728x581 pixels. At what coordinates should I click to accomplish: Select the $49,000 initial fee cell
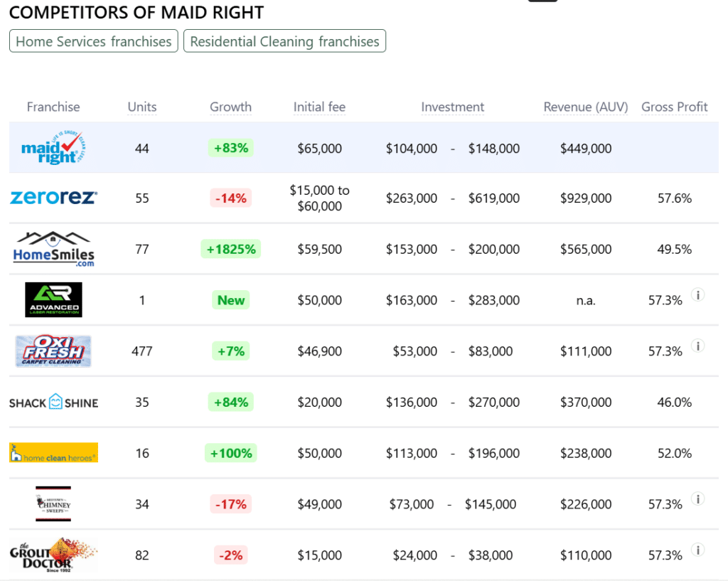319,504
